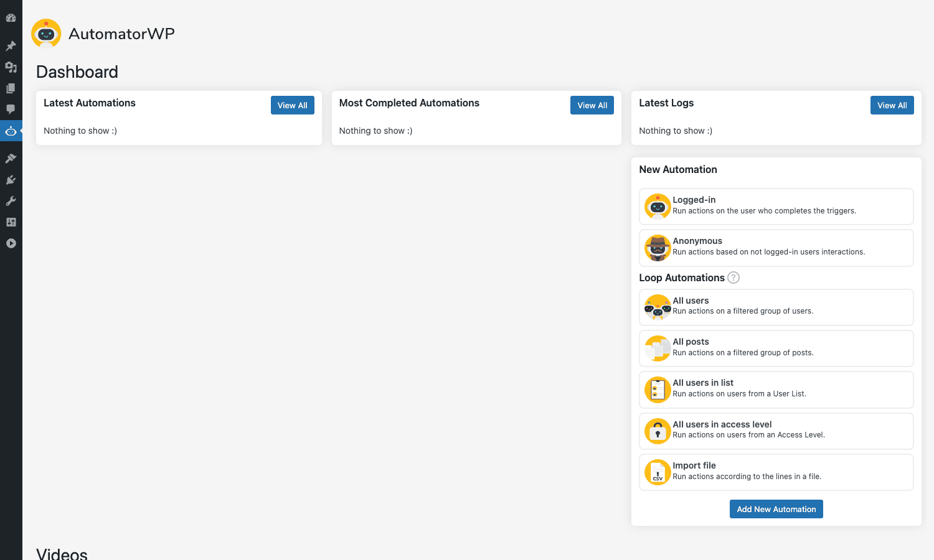
Task: Open the Pages icon in sidebar
Action: click(11, 88)
